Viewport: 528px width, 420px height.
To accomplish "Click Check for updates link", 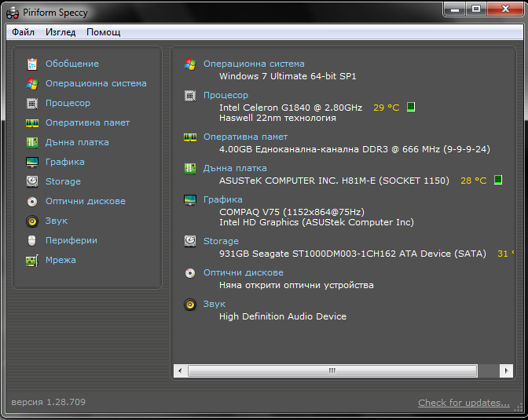I will 464,403.
